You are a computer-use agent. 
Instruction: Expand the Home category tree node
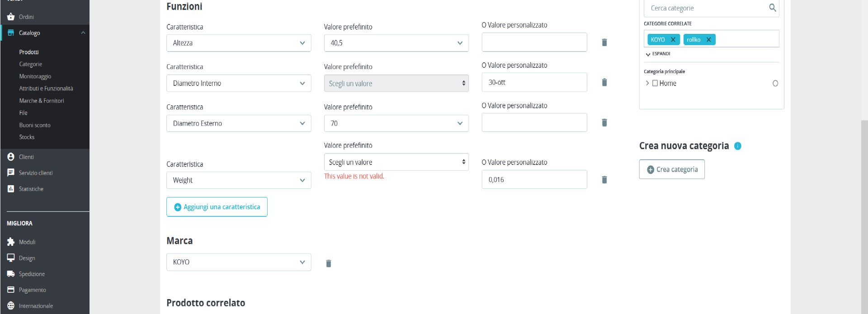[647, 83]
